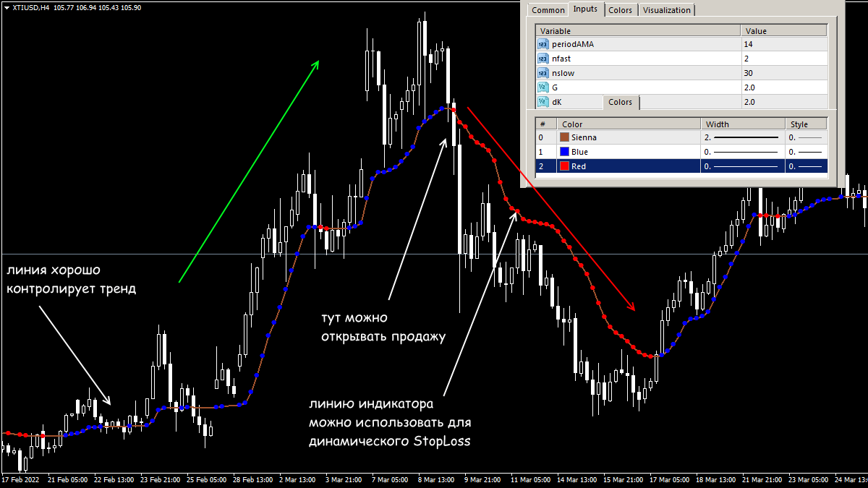Open the width selector for Red line
Viewport: 868px width, 488px height.
742,166
